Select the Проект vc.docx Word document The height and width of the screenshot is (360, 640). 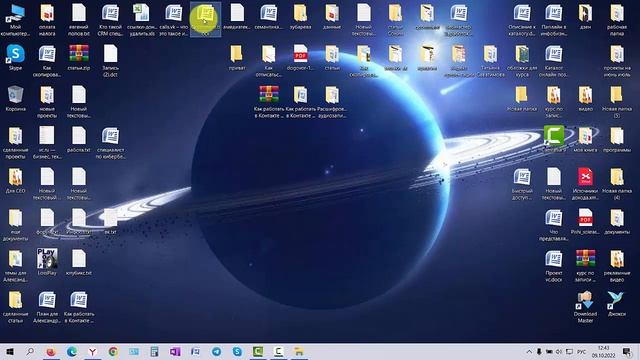coord(554,266)
